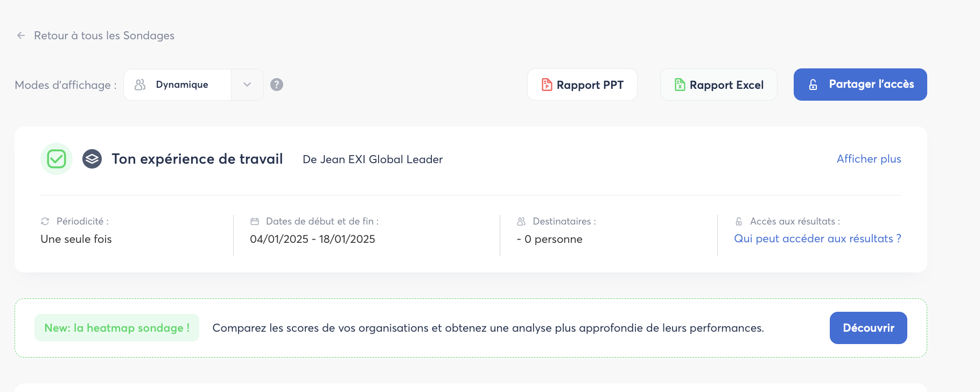
Task: Click the PowerPoint file icon
Action: tap(547, 85)
